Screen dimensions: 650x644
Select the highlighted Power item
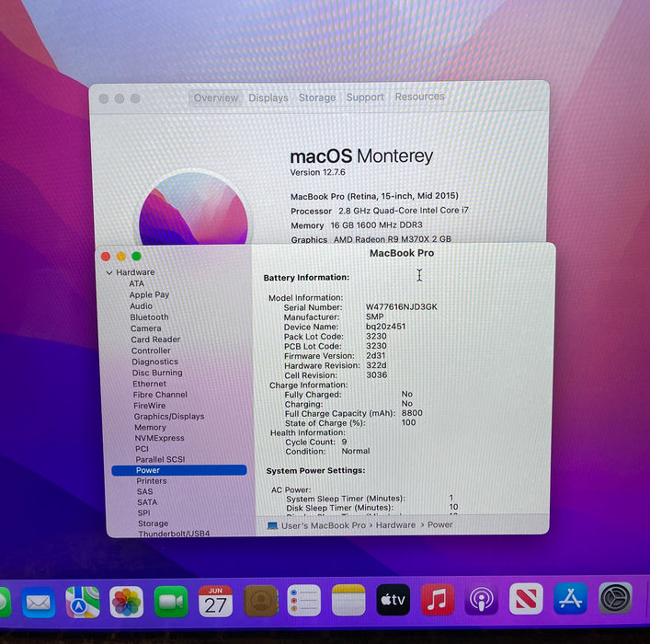(179, 470)
